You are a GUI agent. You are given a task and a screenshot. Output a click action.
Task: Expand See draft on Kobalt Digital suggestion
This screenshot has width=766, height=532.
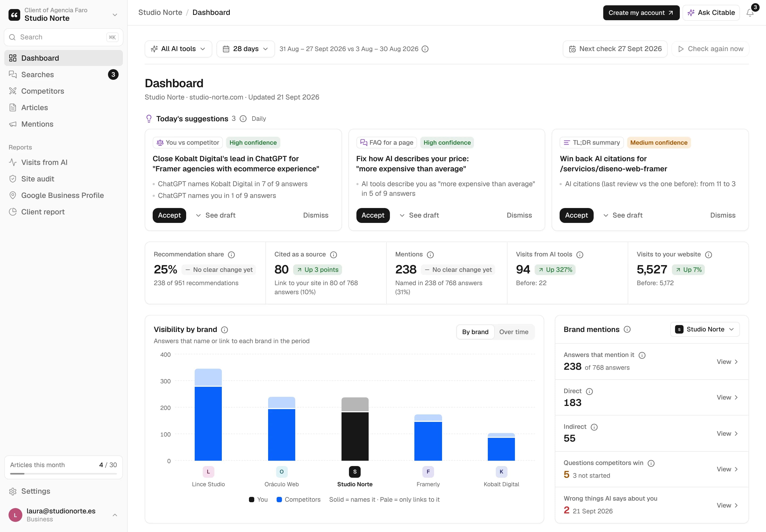tap(215, 215)
